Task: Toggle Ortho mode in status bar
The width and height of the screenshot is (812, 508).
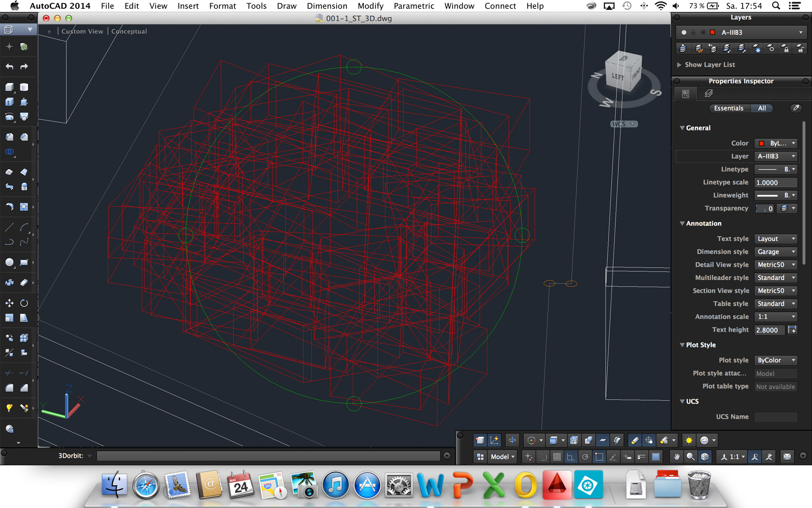Action: tap(571, 457)
